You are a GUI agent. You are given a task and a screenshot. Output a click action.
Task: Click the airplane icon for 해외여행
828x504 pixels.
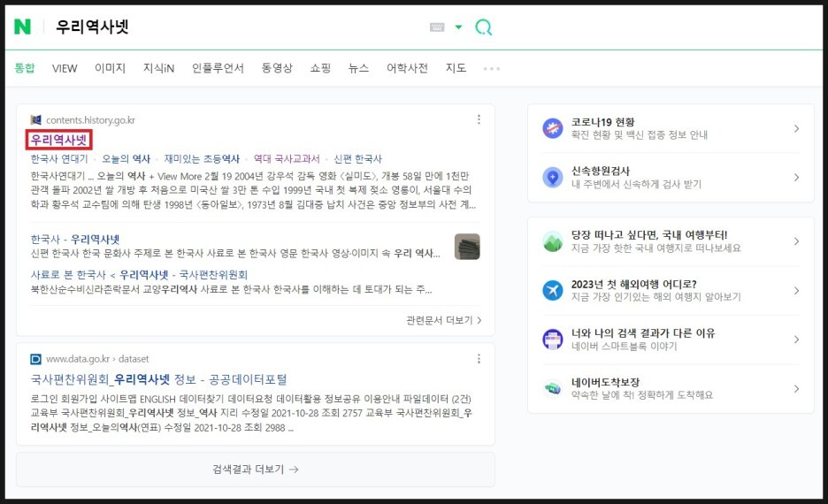[553, 290]
